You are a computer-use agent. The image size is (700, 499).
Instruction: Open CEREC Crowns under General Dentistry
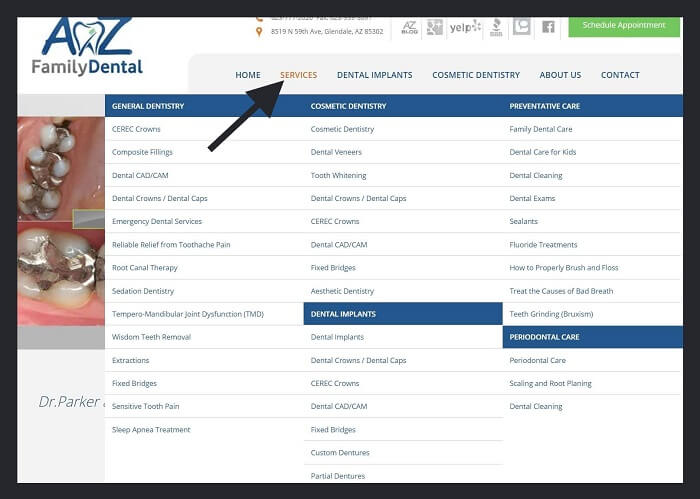[136, 129]
